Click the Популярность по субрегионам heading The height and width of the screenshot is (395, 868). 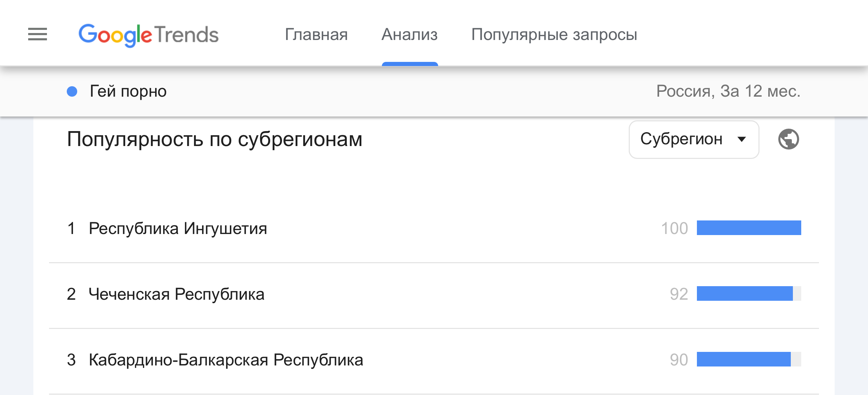tap(215, 139)
